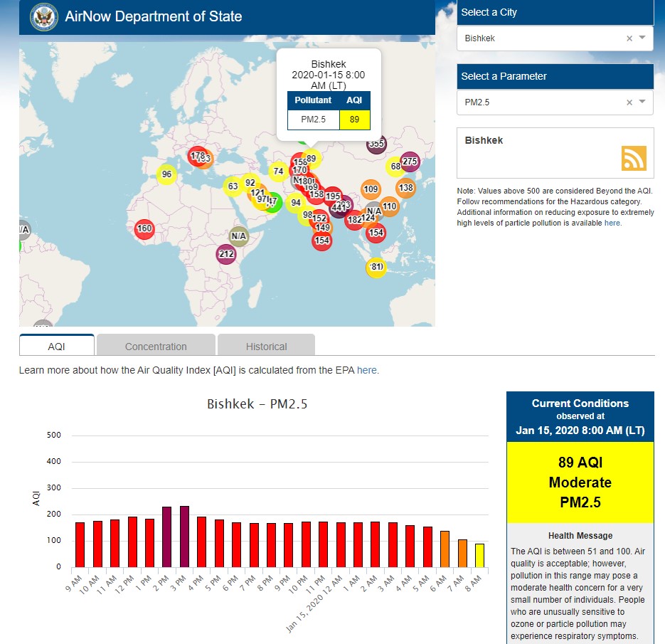This screenshot has width=665, height=644.
Task: Clear the selected PM2.5 parameter
Action: 629,102
